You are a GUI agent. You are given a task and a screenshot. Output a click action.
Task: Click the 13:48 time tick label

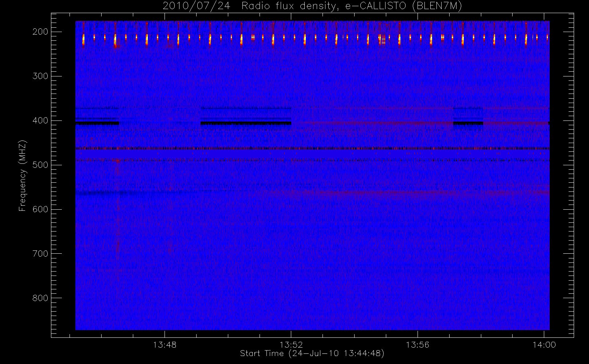tap(165, 345)
